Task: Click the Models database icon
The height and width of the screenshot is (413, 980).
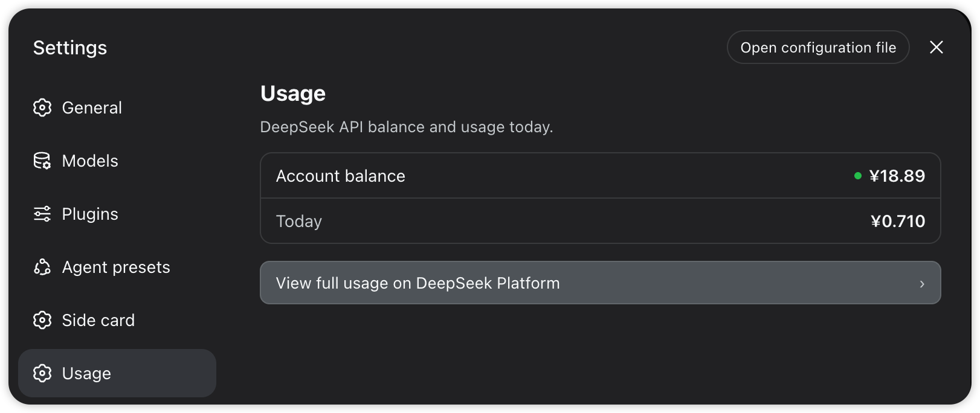Action: pos(42,161)
